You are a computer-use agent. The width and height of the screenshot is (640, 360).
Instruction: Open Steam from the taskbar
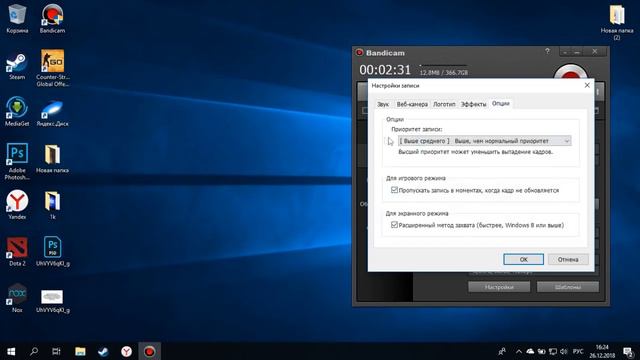pyautogui.click(x=103, y=351)
